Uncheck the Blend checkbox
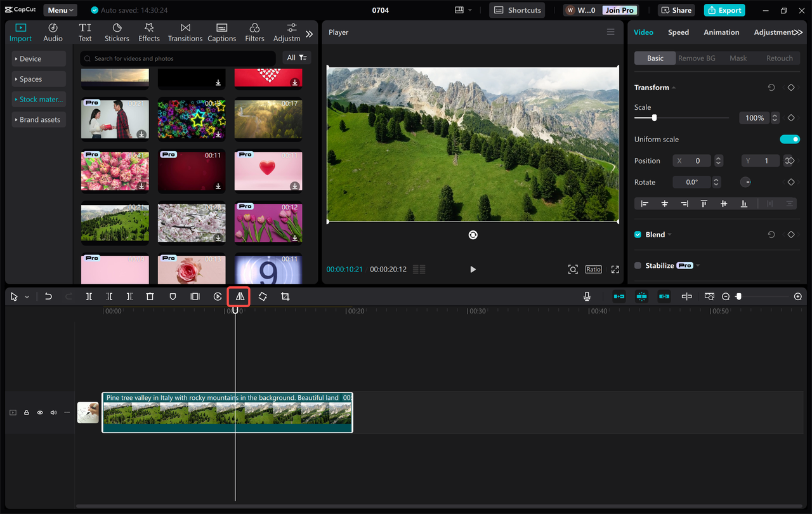This screenshot has width=812, height=514. click(638, 234)
